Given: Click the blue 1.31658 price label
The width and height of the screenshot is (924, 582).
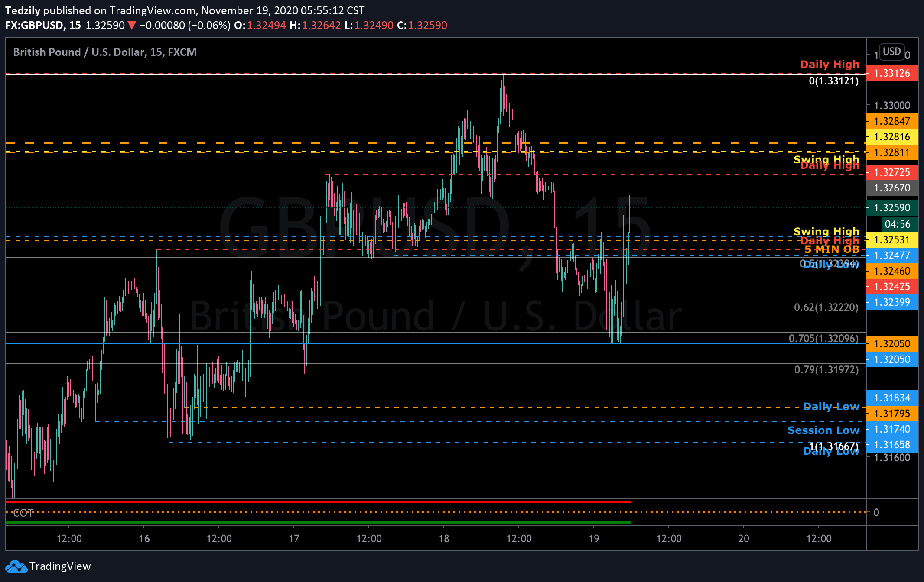Looking at the screenshot, I should [891, 445].
